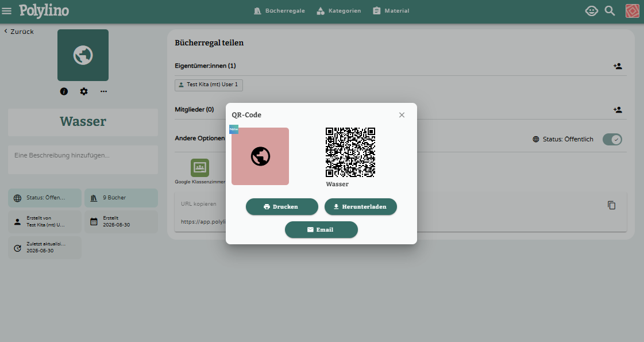Viewport: 644px width, 342px height.
Task: Click the 'Wasser' label under the QR code
Action: coord(337,184)
